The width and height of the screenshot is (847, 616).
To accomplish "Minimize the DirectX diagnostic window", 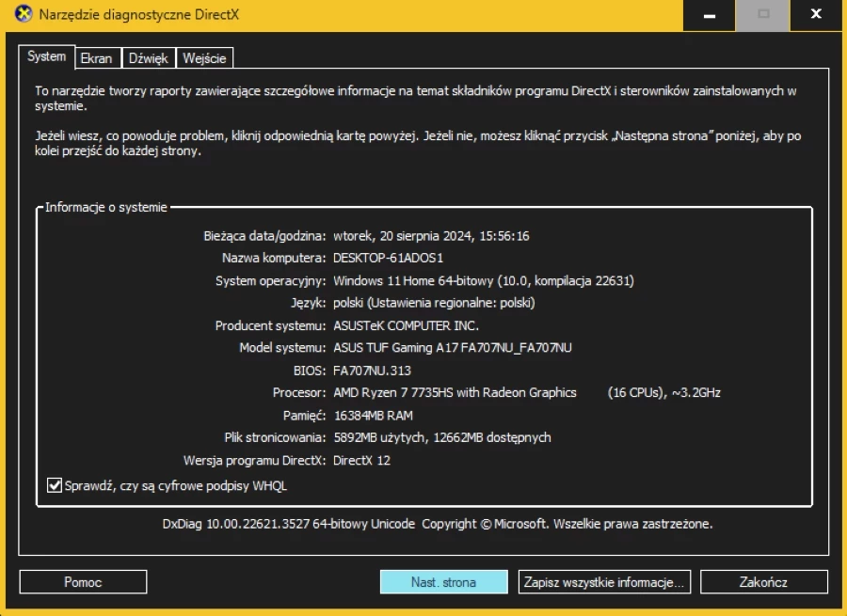I will click(710, 15).
